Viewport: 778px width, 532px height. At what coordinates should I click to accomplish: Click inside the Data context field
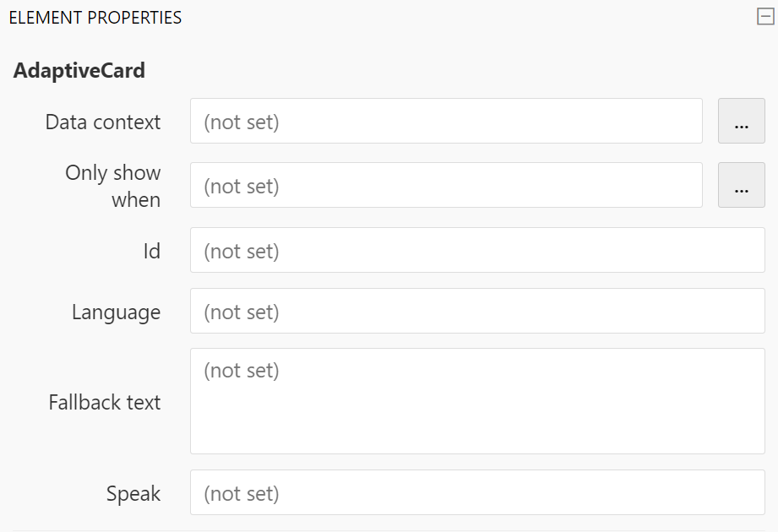tap(446, 122)
